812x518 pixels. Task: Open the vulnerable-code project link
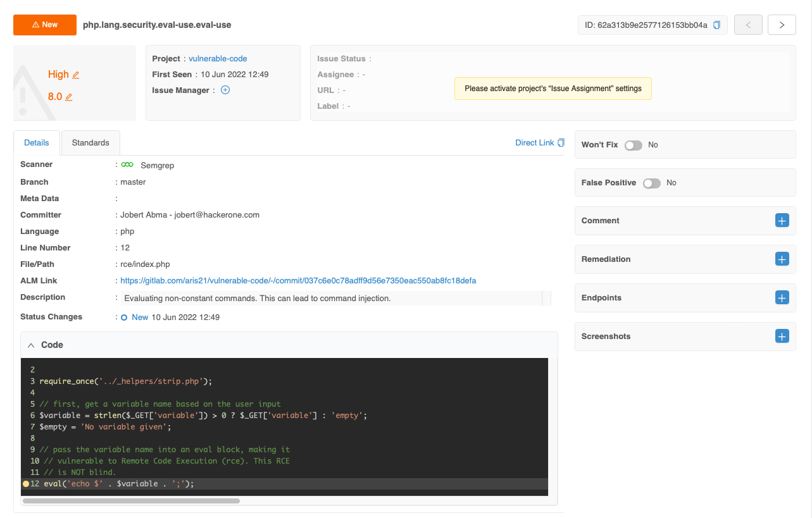218,59
